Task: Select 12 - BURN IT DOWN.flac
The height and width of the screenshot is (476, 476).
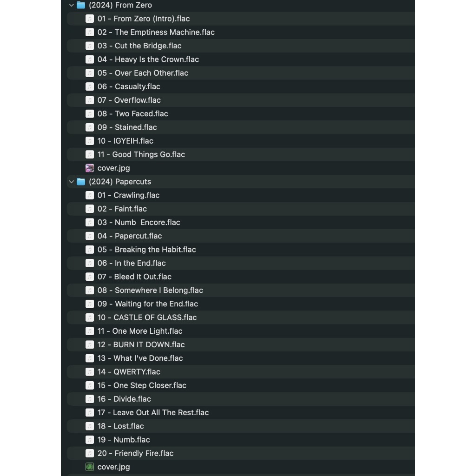Action: (x=241, y=344)
